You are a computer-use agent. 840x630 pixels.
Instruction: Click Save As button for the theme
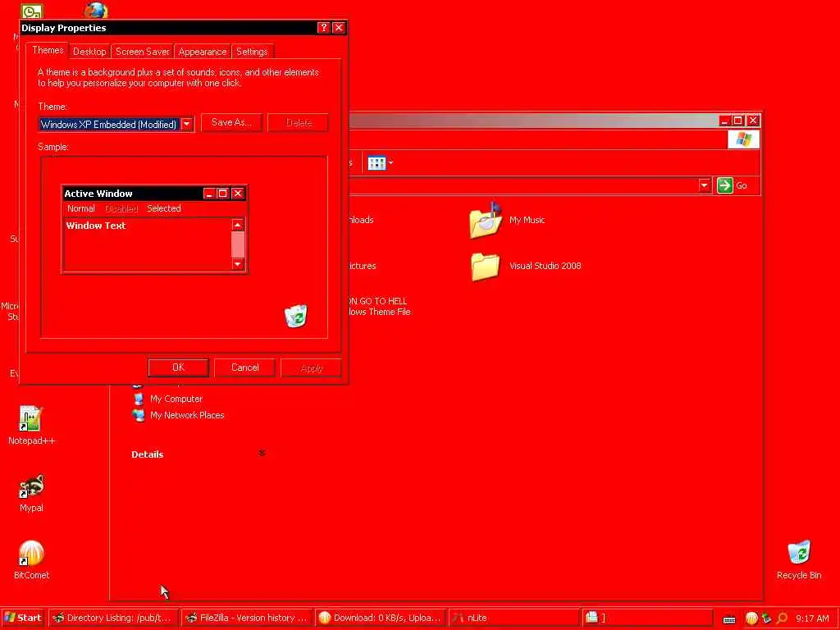231,123
